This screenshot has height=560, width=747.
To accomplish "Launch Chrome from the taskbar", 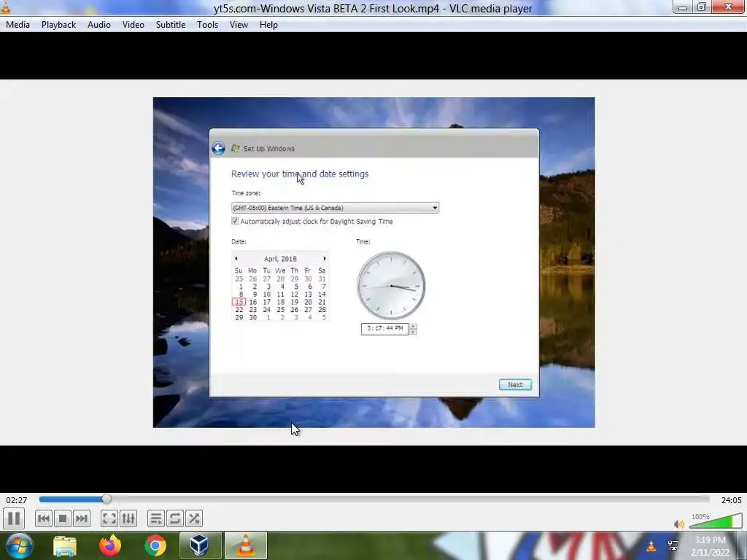I will tap(155, 545).
